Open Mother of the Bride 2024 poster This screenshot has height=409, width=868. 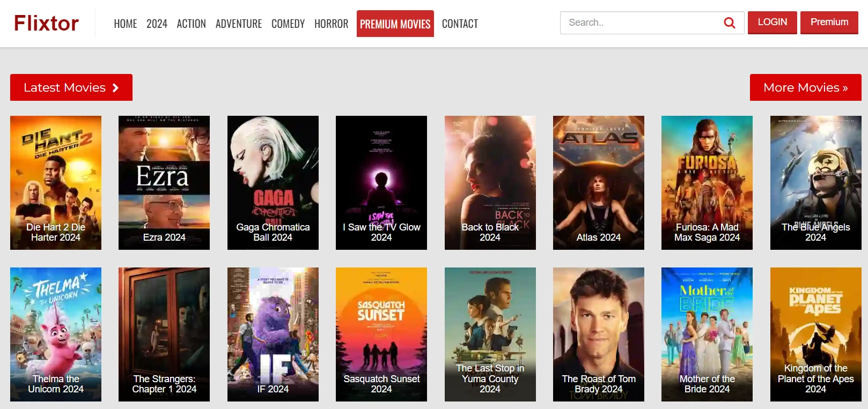click(x=707, y=334)
